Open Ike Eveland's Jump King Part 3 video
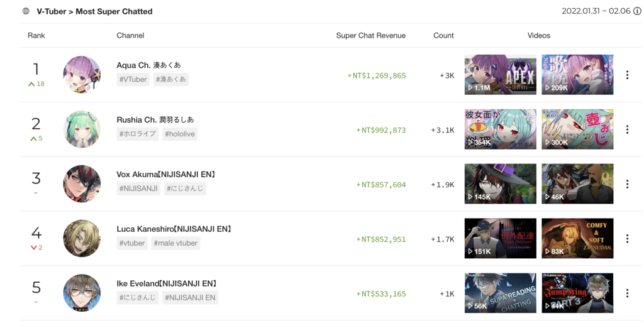The image size is (644, 328). (x=577, y=293)
